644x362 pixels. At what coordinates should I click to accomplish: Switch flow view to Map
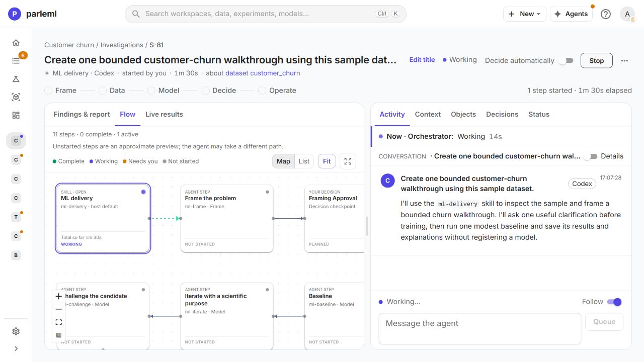tap(283, 161)
